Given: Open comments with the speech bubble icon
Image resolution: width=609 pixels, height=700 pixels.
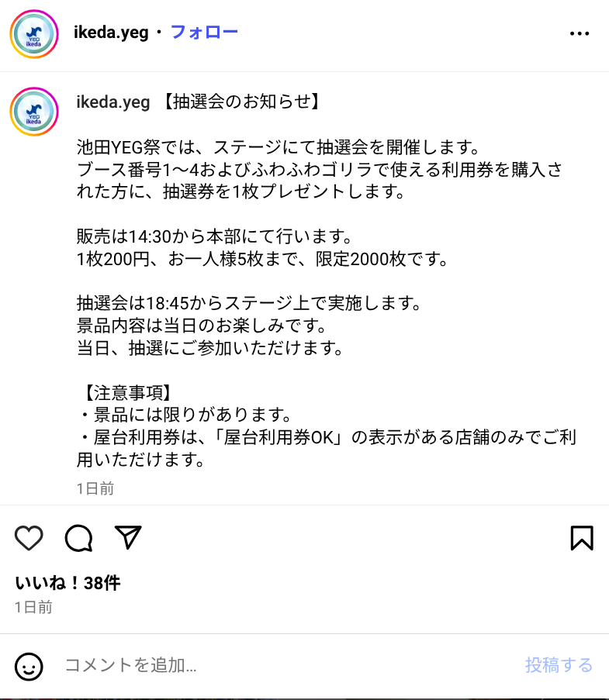Looking at the screenshot, I should tap(78, 537).
